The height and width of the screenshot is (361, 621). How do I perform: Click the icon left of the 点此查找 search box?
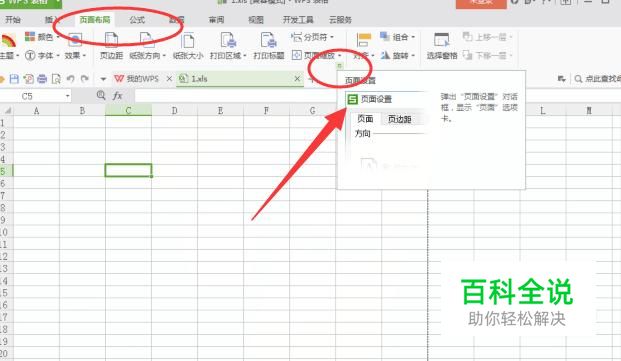click(561, 79)
